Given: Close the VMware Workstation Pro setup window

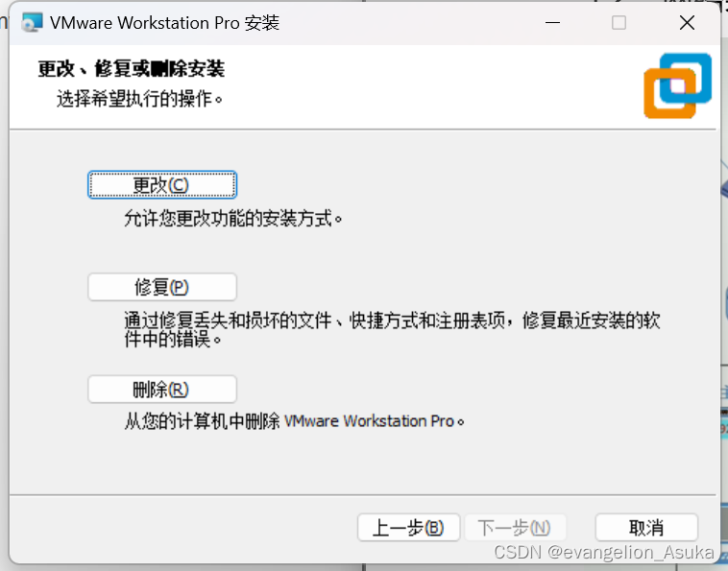Looking at the screenshot, I should click(687, 22).
